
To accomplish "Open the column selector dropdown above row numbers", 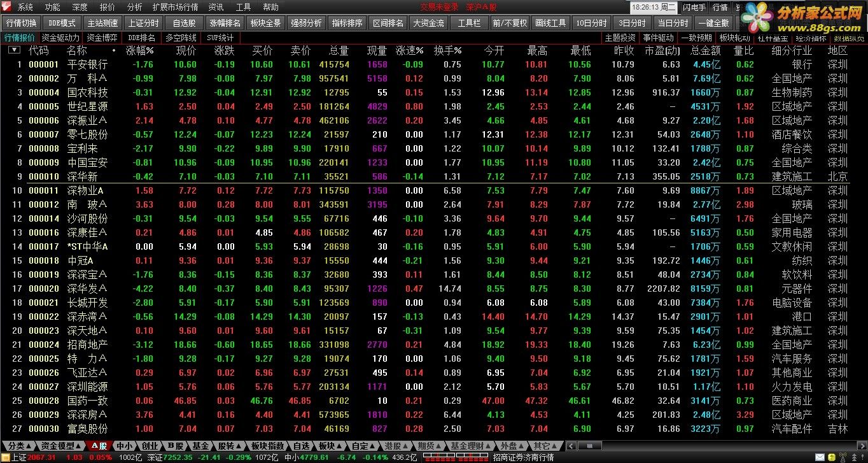I will point(13,50).
